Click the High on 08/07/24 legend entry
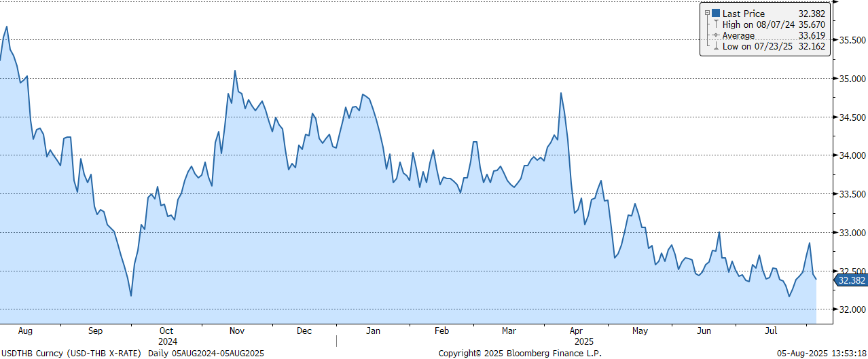The height and width of the screenshot is (359, 868). point(758,24)
